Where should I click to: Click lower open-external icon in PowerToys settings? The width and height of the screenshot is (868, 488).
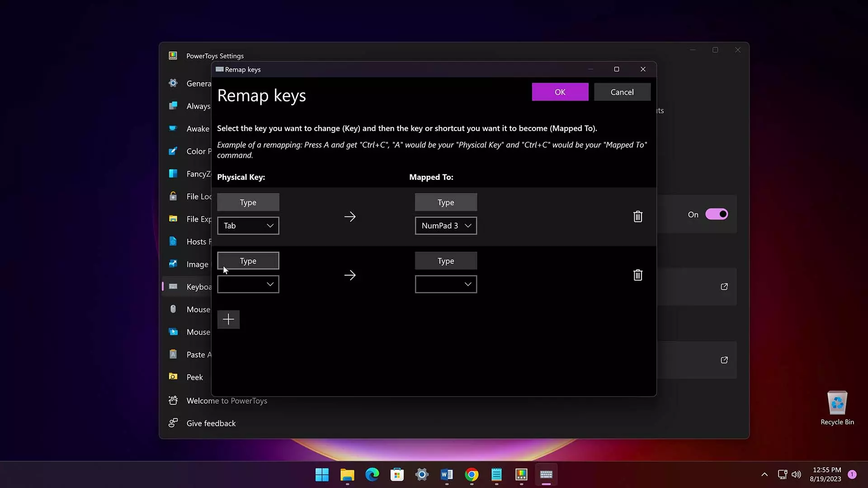[724, 360]
